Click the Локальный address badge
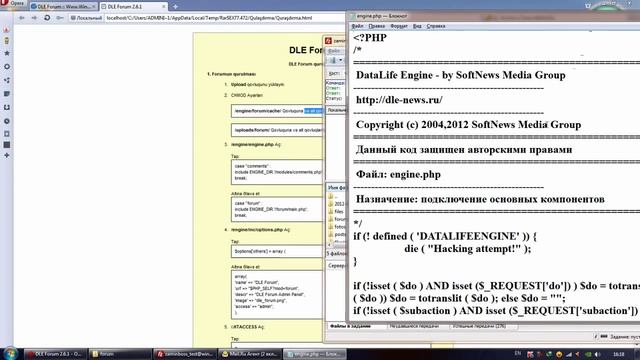 [86, 18]
